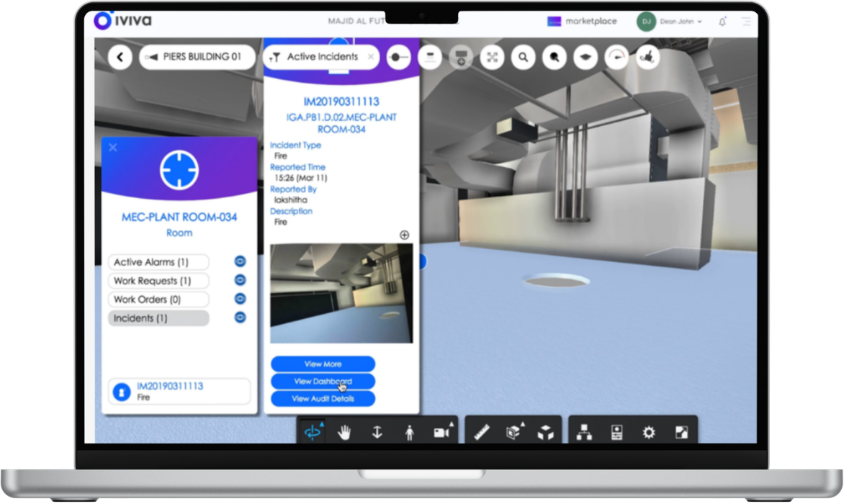Image resolution: width=844 pixels, height=504 pixels.
Task: Open iviva marketplace
Action: point(582,21)
